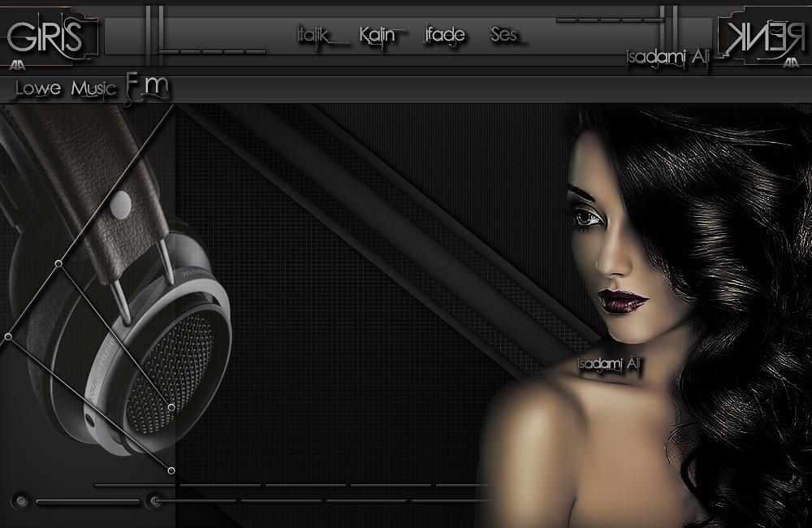Click the silver rivet on the headphone headband
The width and height of the screenshot is (812, 528).
pyautogui.click(x=121, y=203)
